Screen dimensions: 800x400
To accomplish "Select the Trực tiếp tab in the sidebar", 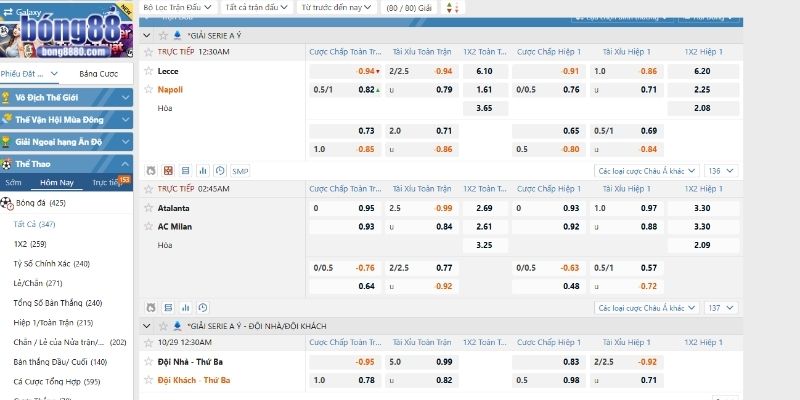I will pyautogui.click(x=109, y=183).
